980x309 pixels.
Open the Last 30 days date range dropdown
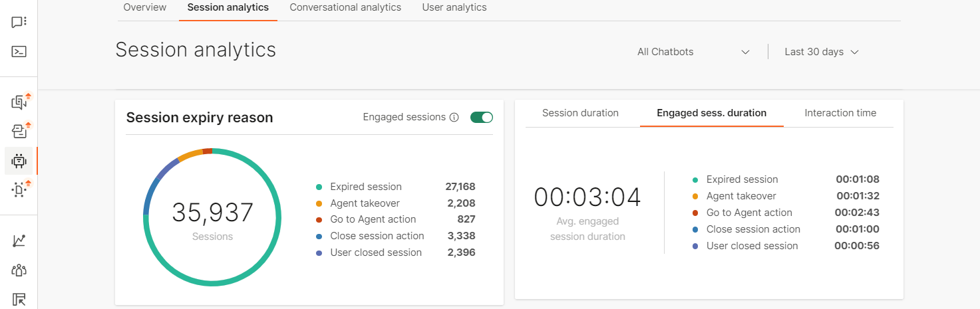(x=822, y=52)
